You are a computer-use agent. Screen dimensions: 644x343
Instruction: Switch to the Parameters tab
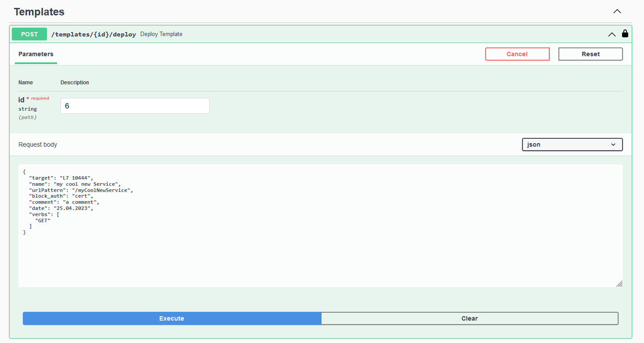(x=36, y=54)
